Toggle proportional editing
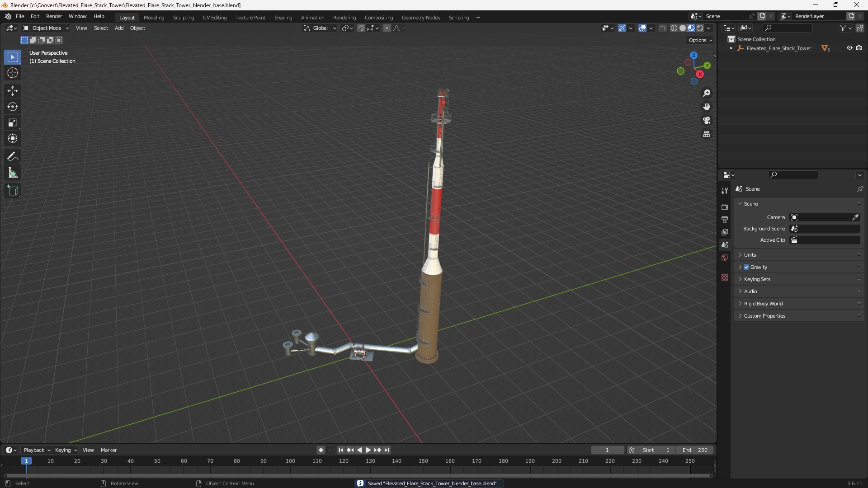Image resolution: width=868 pixels, height=488 pixels. click(387, 28)
